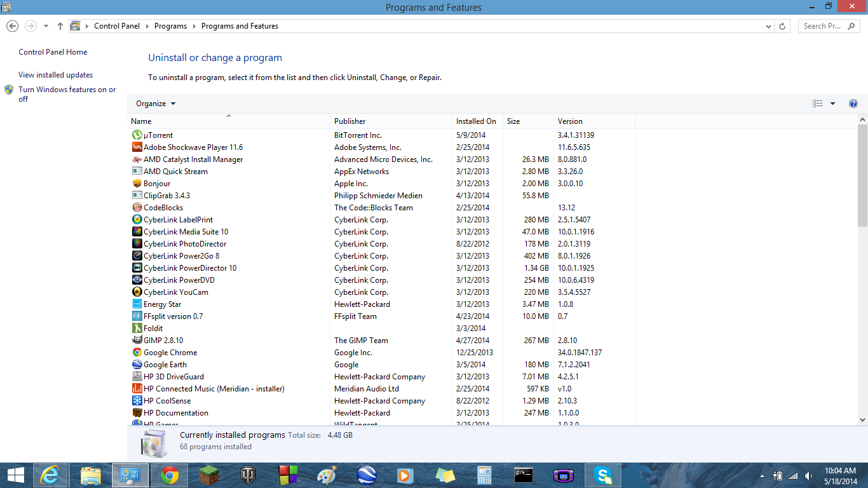This screenshot has height=488, width=868.
Task: Open Minecraft from the taskbar
Action: (x=209, y=475)
